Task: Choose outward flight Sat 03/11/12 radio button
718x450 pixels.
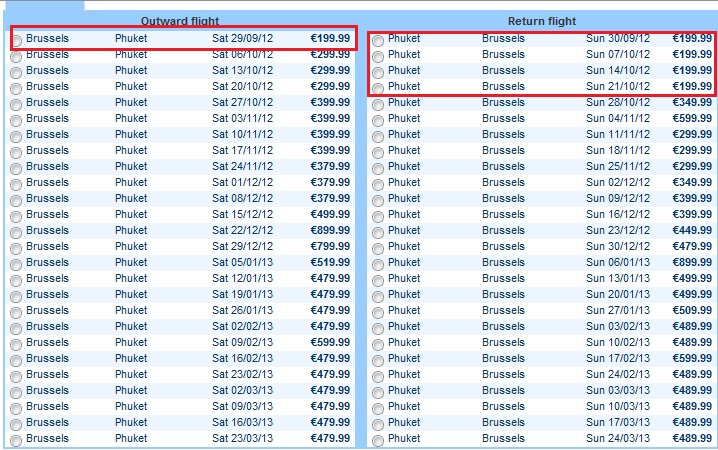Action: [16, 121]
